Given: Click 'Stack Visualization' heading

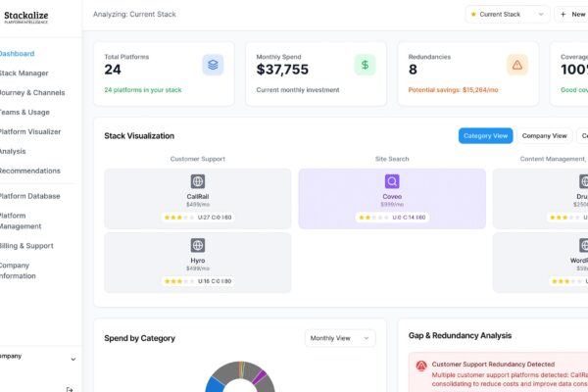Looking at the screenshot, I should pyautogui.click(x=139, y=136).
